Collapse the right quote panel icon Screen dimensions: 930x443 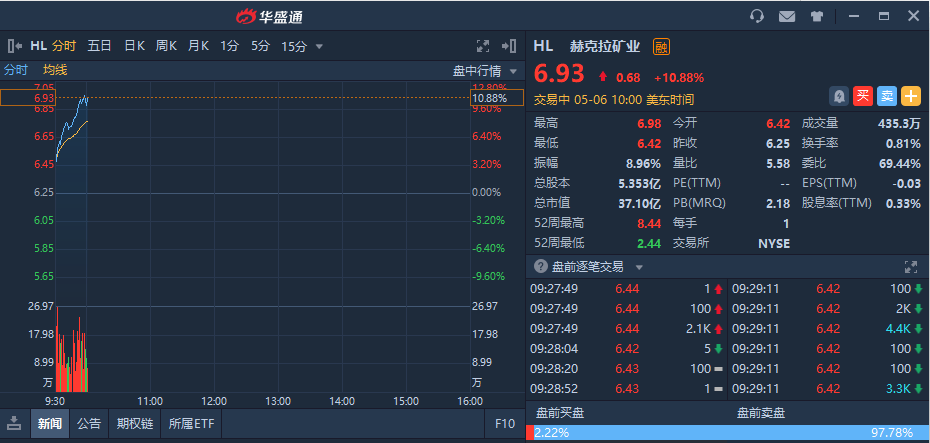coord(509,46)
